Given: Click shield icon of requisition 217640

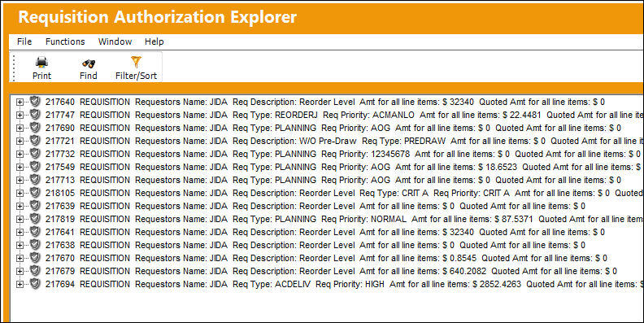Looking at the screenshot, I should [35, 102].
